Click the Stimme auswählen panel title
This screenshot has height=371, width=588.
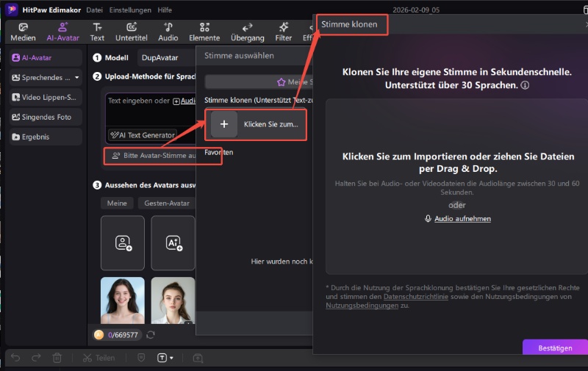(239, 55)
